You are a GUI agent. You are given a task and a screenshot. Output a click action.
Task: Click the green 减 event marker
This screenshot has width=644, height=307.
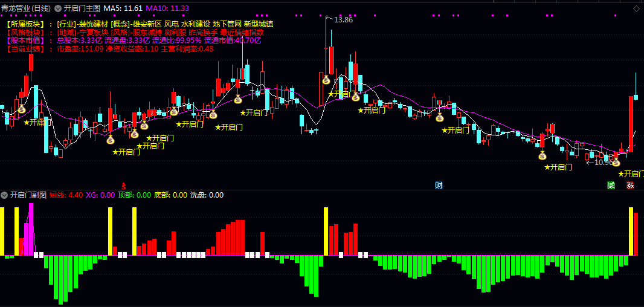611,185
